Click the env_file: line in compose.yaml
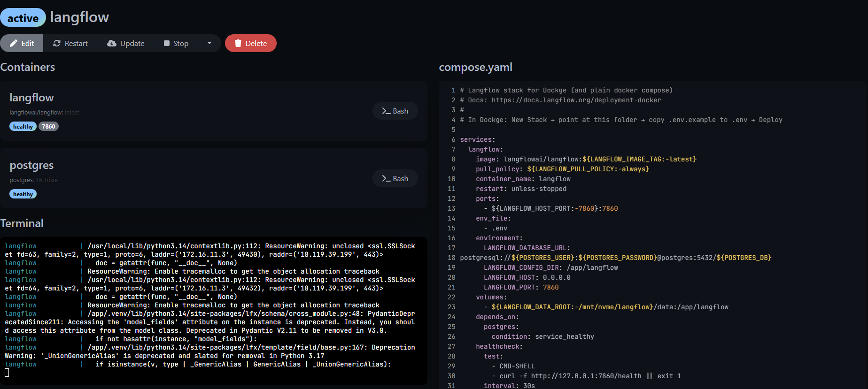 point(493,218)
